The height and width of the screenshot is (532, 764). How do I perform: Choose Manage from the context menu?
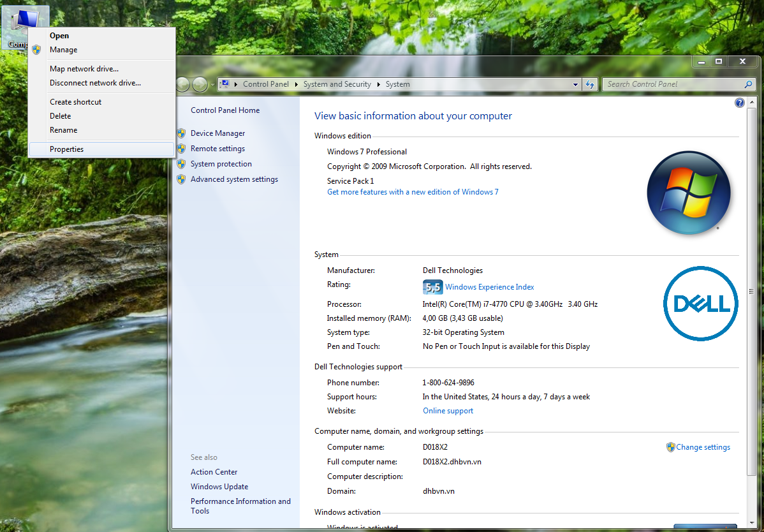[x=101, y=50]
